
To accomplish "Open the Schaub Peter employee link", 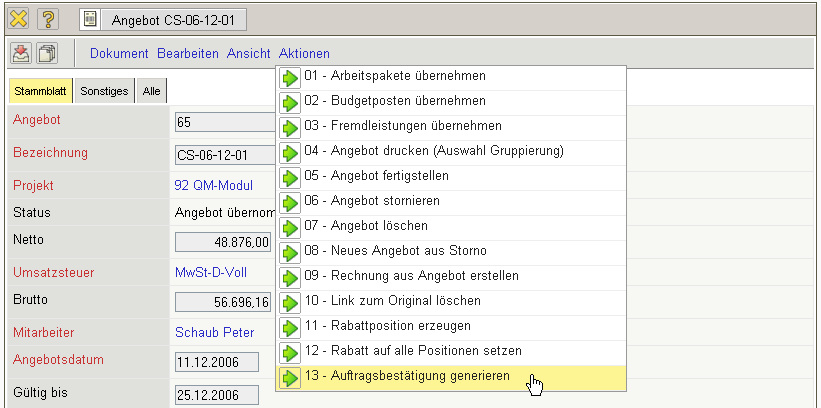I will pos(214,332).
